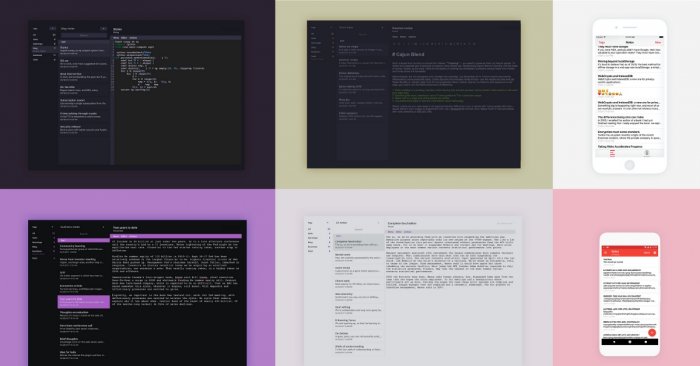
Task: Tap the red floating add-note button on Android
Action: tap(652, 332)
